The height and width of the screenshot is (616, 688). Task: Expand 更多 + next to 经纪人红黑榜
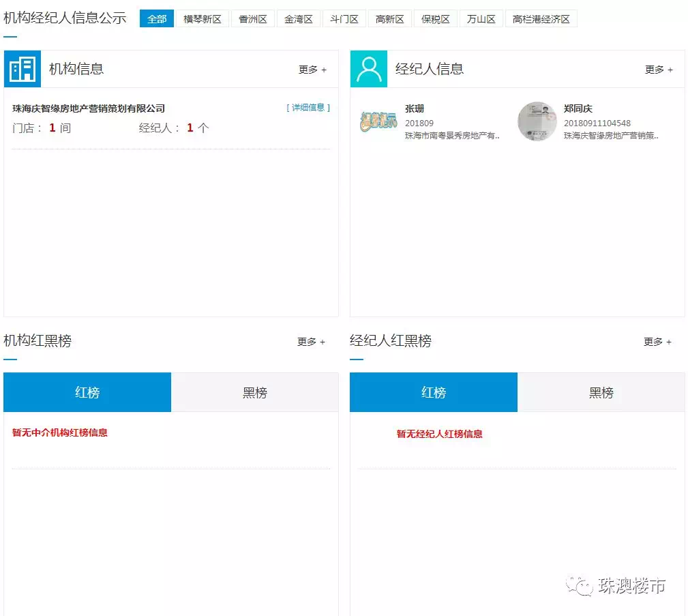coord(657,342)
